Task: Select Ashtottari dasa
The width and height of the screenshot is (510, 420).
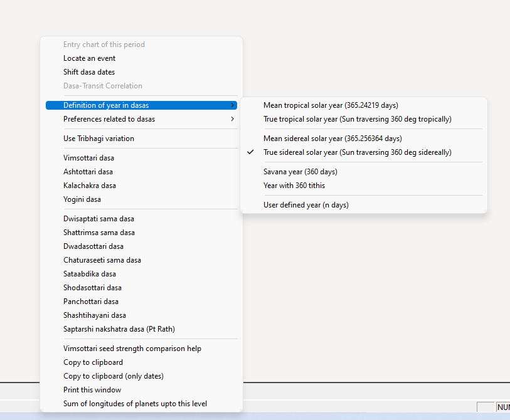Action: click(x=142, y=172)
